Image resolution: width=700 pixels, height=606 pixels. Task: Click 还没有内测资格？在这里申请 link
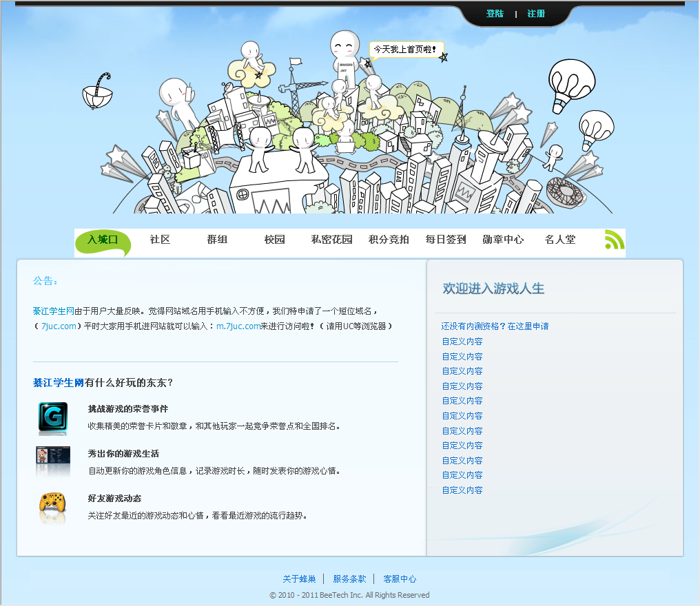click(x=495, y=326)
